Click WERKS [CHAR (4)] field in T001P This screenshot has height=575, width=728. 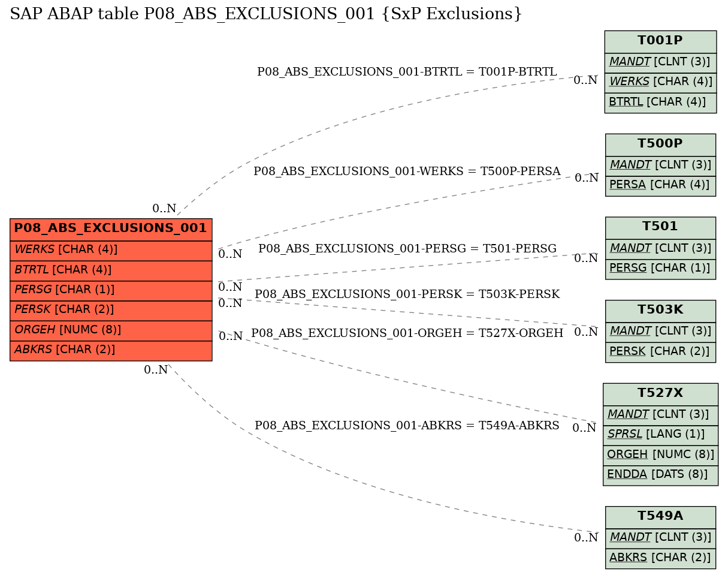click(x=660, y=83)
